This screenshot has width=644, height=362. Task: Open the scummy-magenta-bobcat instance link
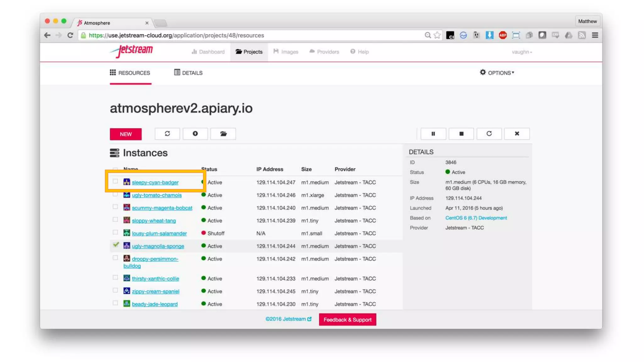click(x=162, y=208)
